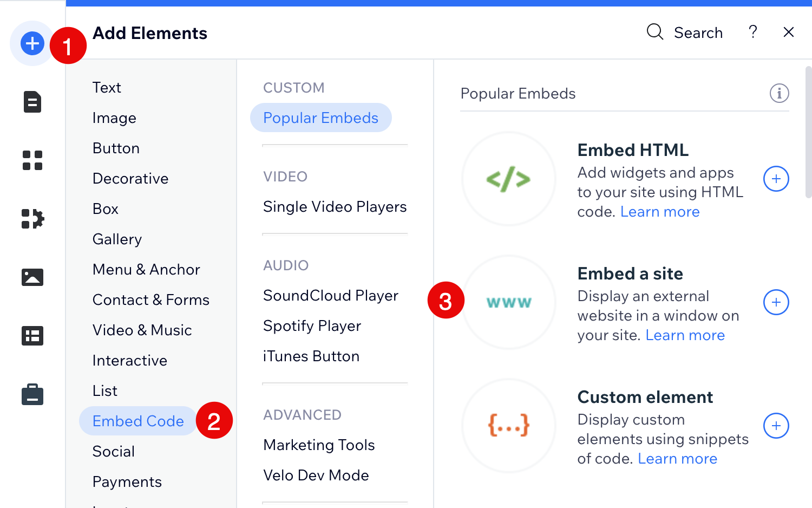This screenshot has height=508, width=812.
Task: Follow Learn more link for Custom element
Action: click(x=678, y=458)
